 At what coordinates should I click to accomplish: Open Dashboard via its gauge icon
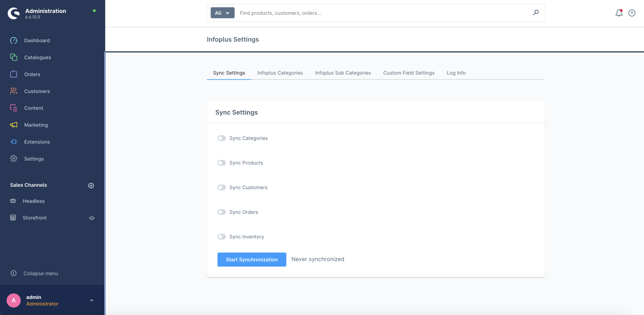coord(14,40)
